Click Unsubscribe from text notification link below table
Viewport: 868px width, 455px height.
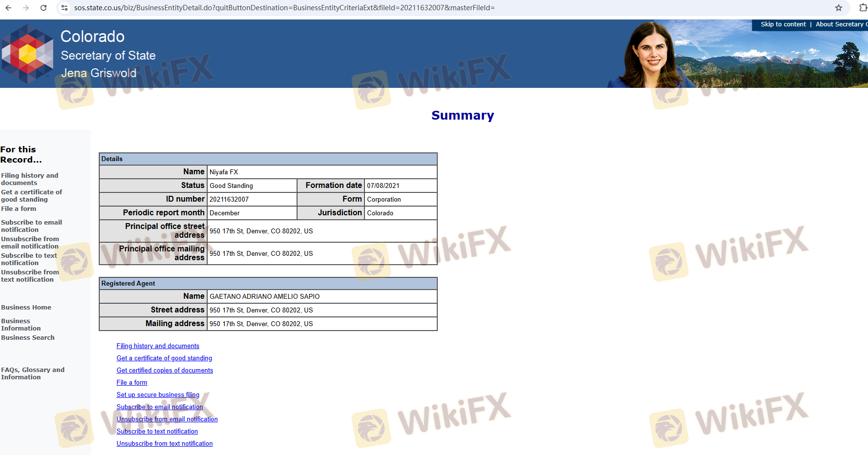tap(165, 444)
